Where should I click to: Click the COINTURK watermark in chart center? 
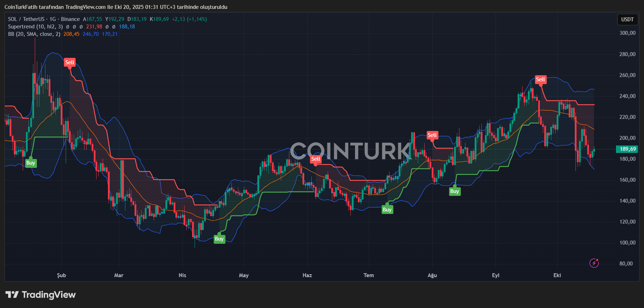coord(350,151)
